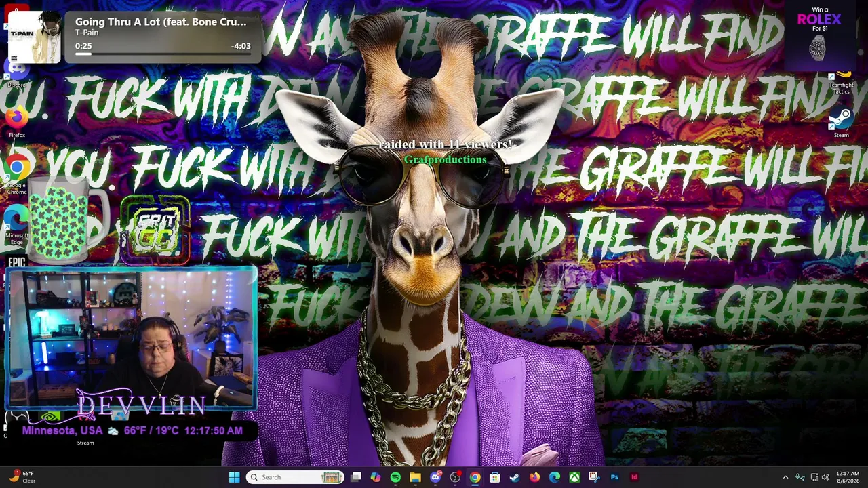Open Steam from the taskbar
868x488 pixels.
[x=515, y=477]
